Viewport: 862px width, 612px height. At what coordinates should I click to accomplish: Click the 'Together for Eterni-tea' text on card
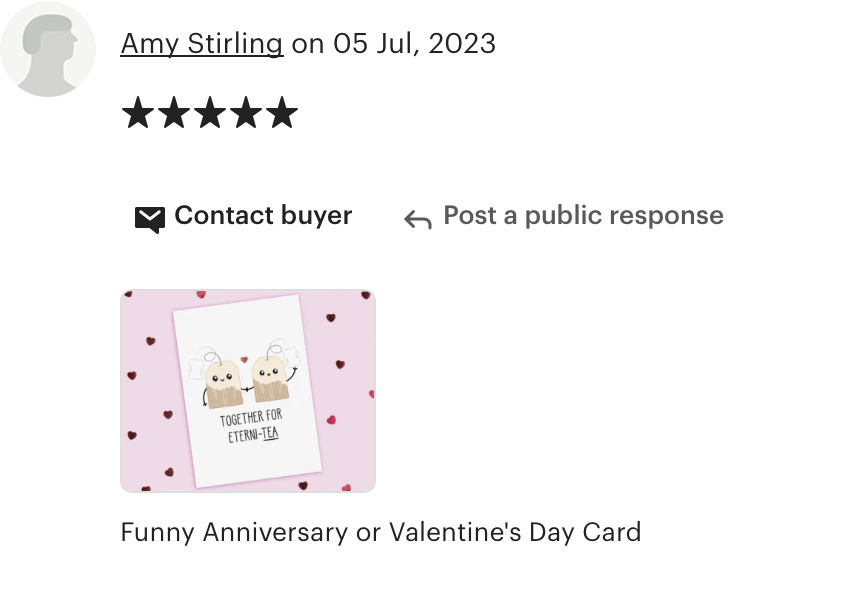(x=252, y=427)
